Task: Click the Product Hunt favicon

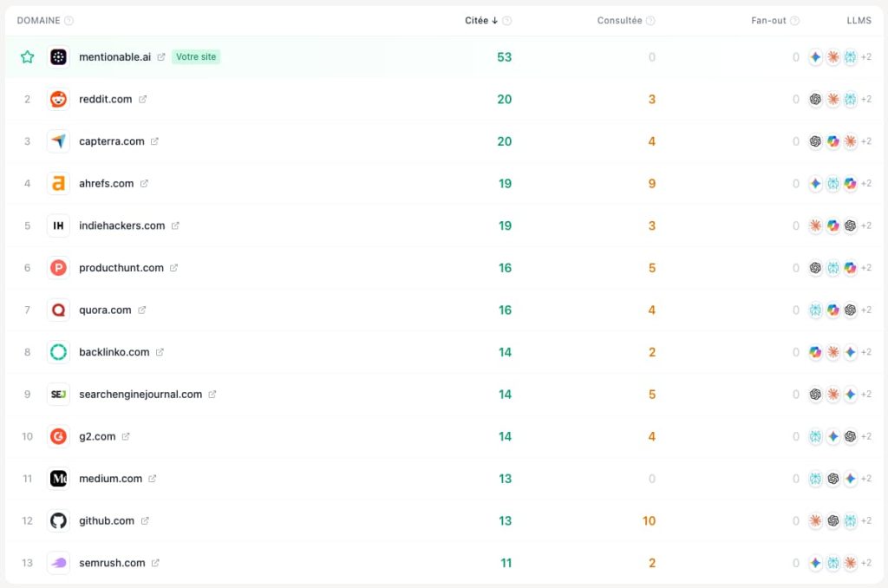Action: (x=58, y=268)
